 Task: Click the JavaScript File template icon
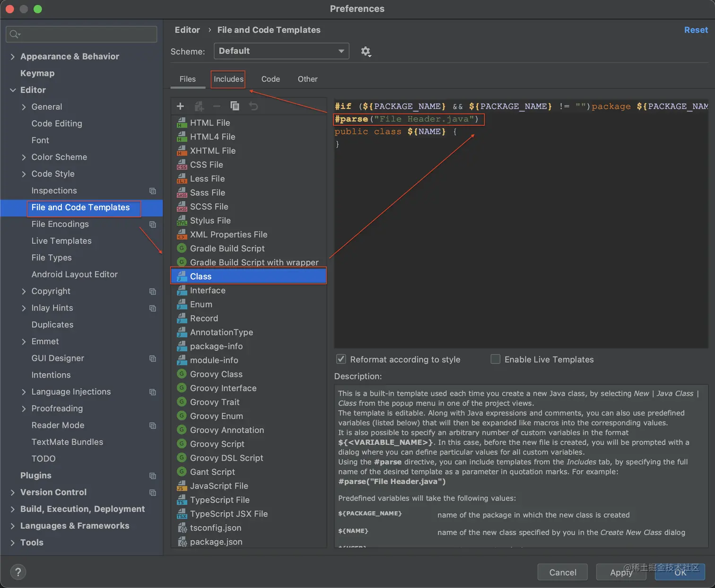(182, 486)
